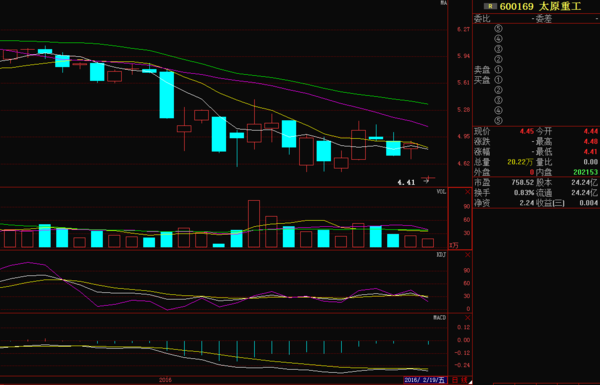This screenshot has width=600, height=385.
Task: Click buy level ⑤ circle in order book
Action: (498, 121)
